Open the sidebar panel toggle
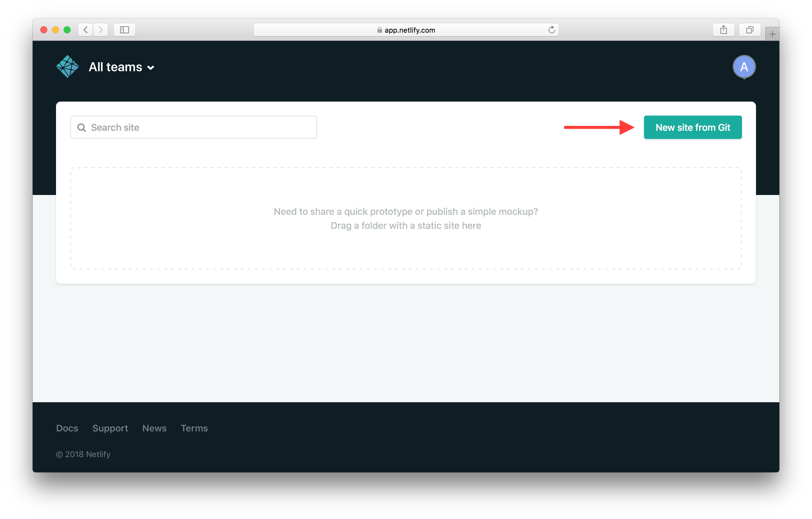The image size is (812, 519). 124,29
